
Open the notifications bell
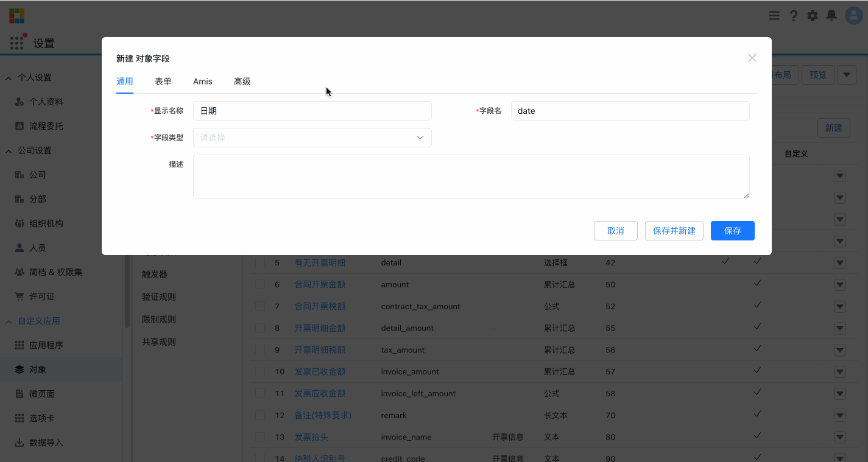[831, 15]
